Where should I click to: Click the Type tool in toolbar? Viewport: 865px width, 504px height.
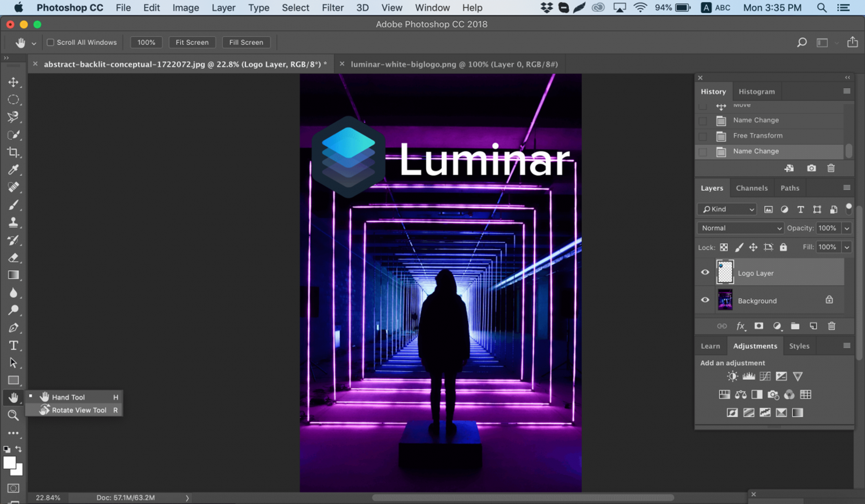click(13, 345)
